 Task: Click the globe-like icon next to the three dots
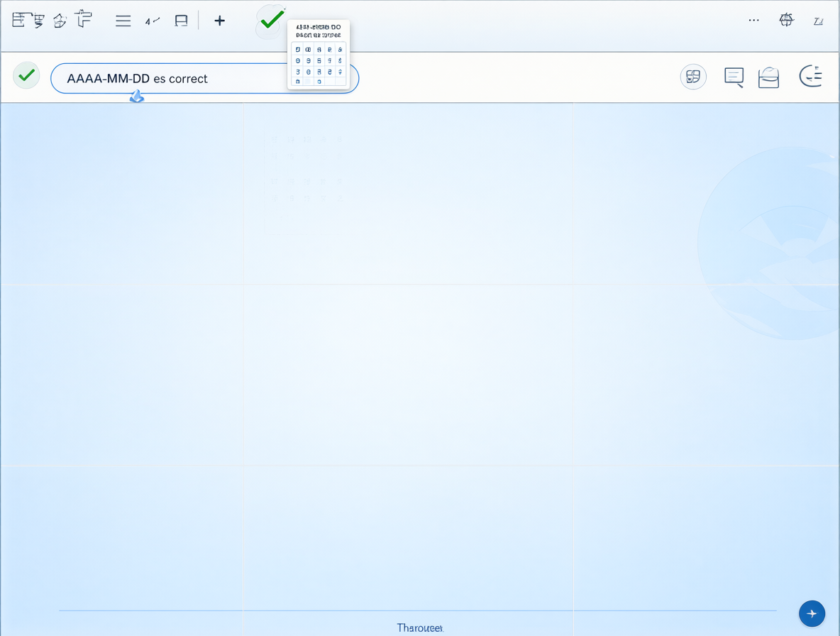(786, 21)
